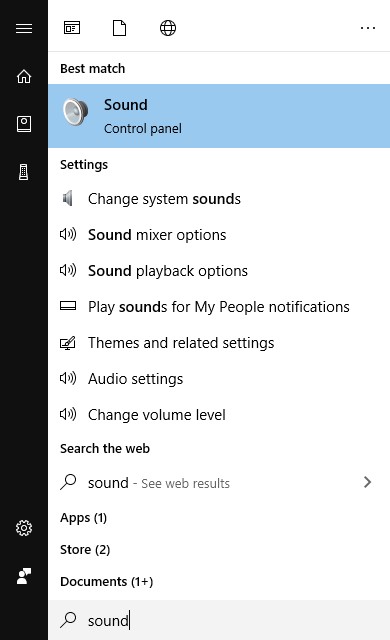
Task: Open Sound mixer options
Action: coord(219,235)
